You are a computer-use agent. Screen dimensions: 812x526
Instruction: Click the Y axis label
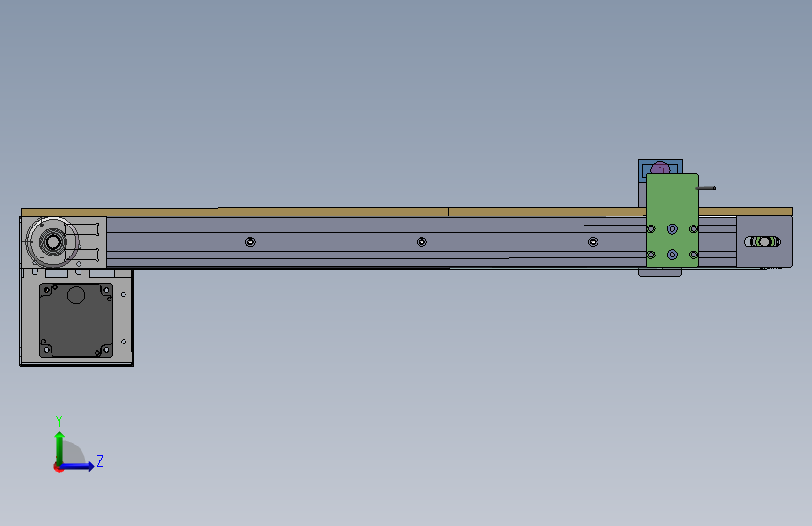pos(59,420)
